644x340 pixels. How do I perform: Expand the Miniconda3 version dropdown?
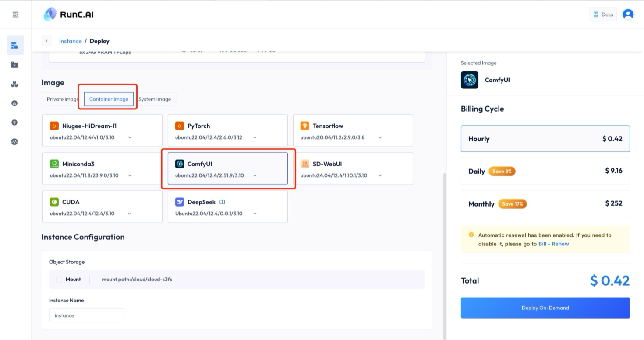pos(129,175)
